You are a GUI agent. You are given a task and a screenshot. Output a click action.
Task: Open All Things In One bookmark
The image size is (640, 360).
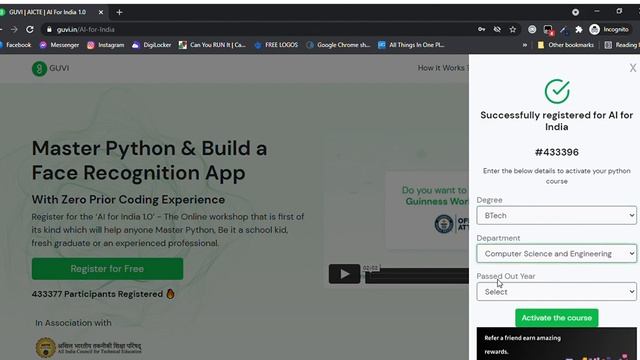[411, 45]
